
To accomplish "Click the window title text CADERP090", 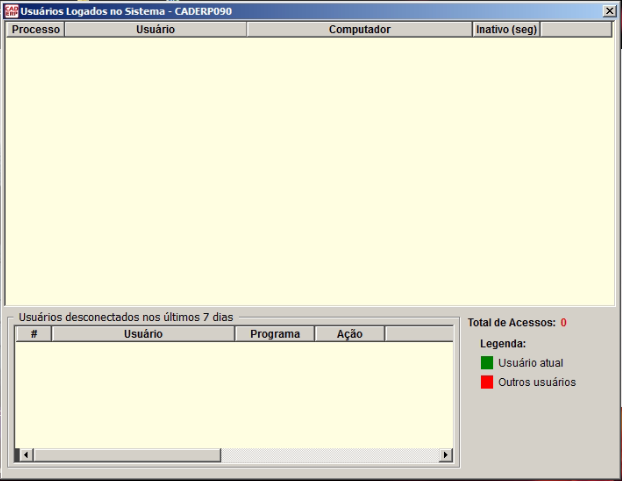I will tap(203, 11).
